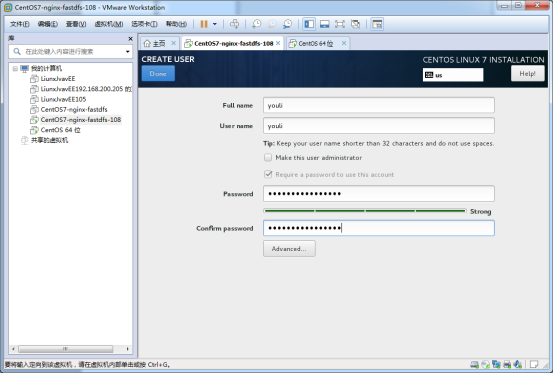Close the CentOS7-nginx-fastdfs-108 tab
The height and width of the screenshot is (373, 553).
coord(278,43)
